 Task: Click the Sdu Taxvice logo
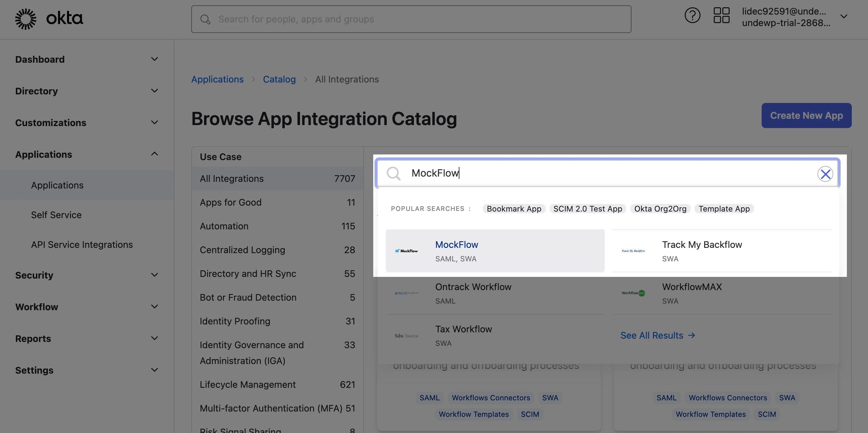406,336
